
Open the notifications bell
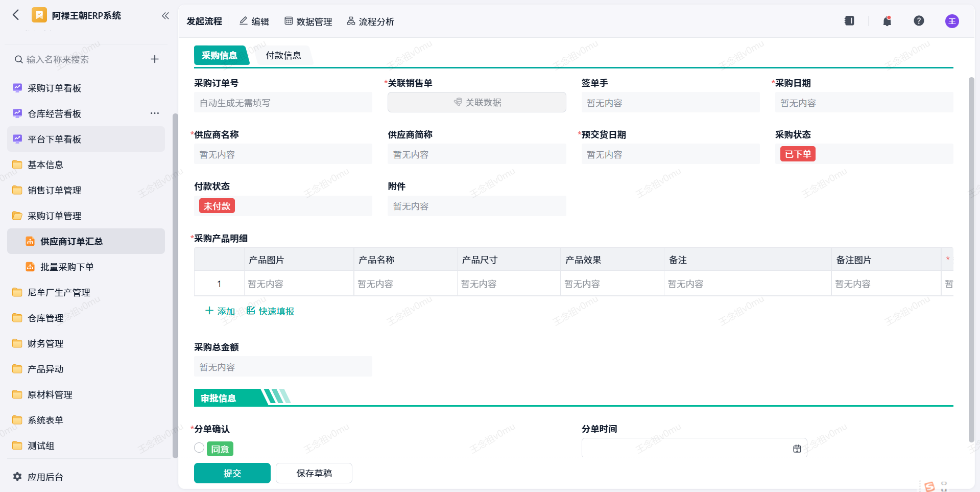point(887,21)
